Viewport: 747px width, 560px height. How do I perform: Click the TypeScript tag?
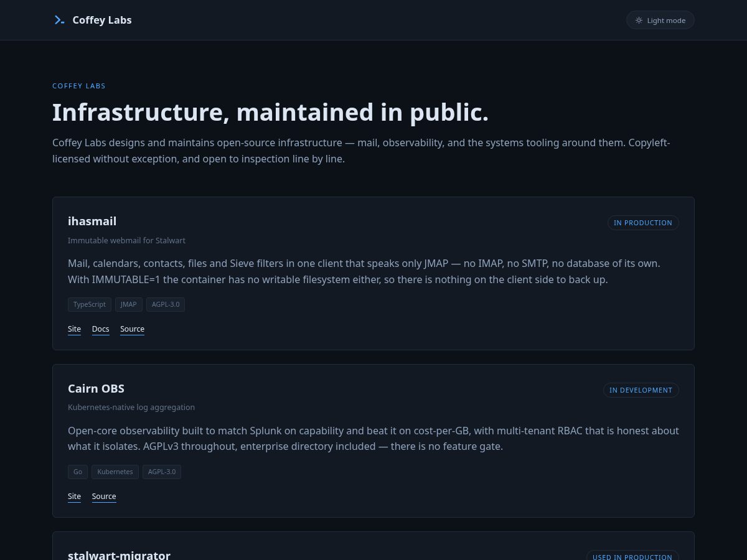click(x=90, y=304)
